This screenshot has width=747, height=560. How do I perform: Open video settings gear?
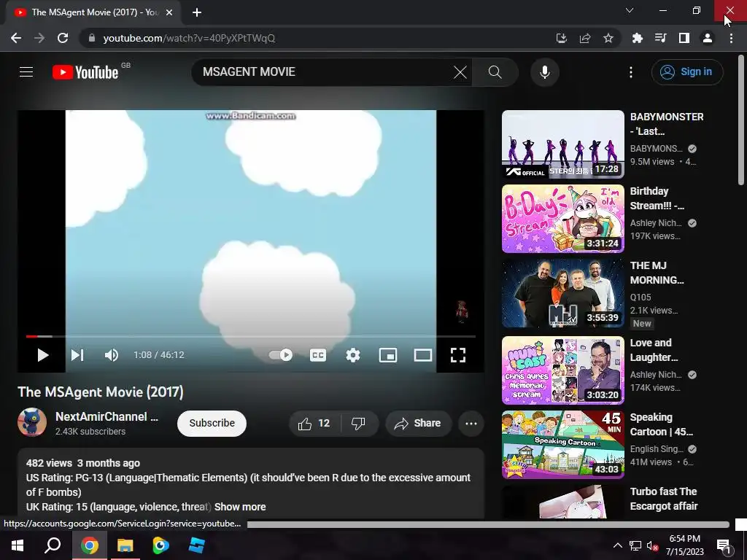tap(353, 355)
